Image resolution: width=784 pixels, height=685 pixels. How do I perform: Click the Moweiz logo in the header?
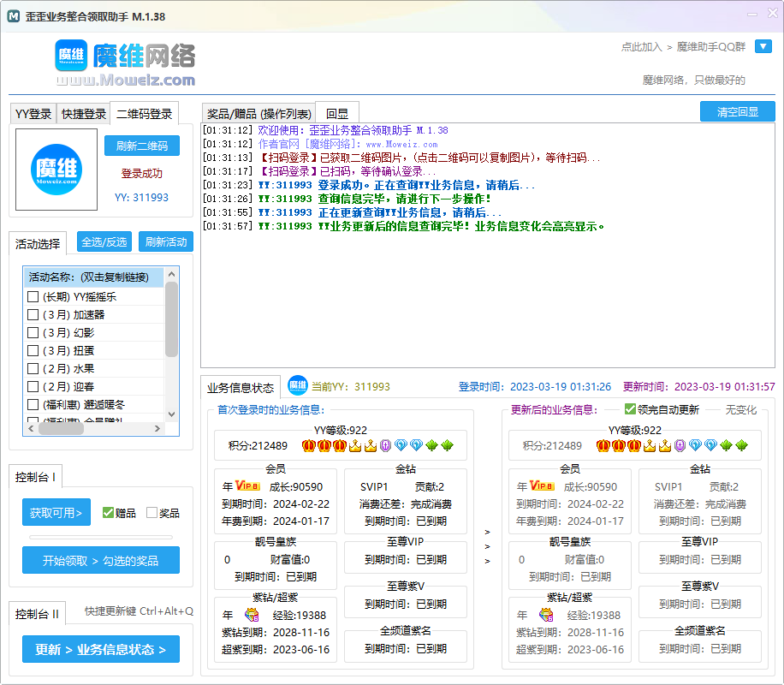point(124,63)
